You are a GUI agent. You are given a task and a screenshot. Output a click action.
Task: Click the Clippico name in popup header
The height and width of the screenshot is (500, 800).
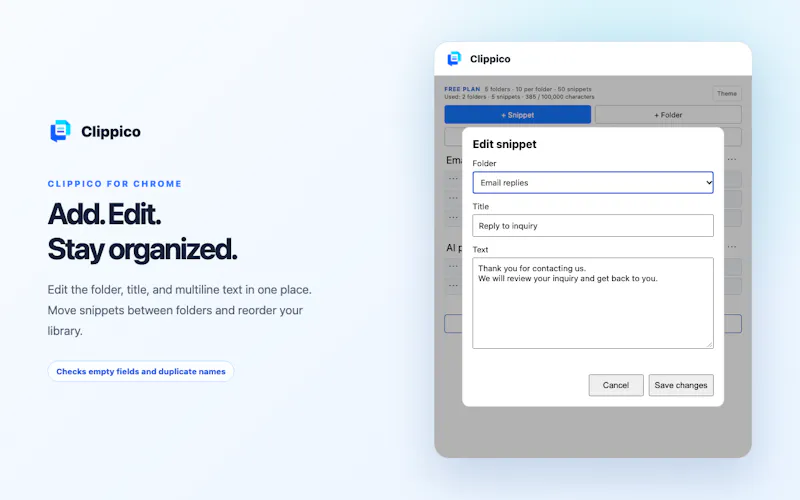(x=490, y=59)
